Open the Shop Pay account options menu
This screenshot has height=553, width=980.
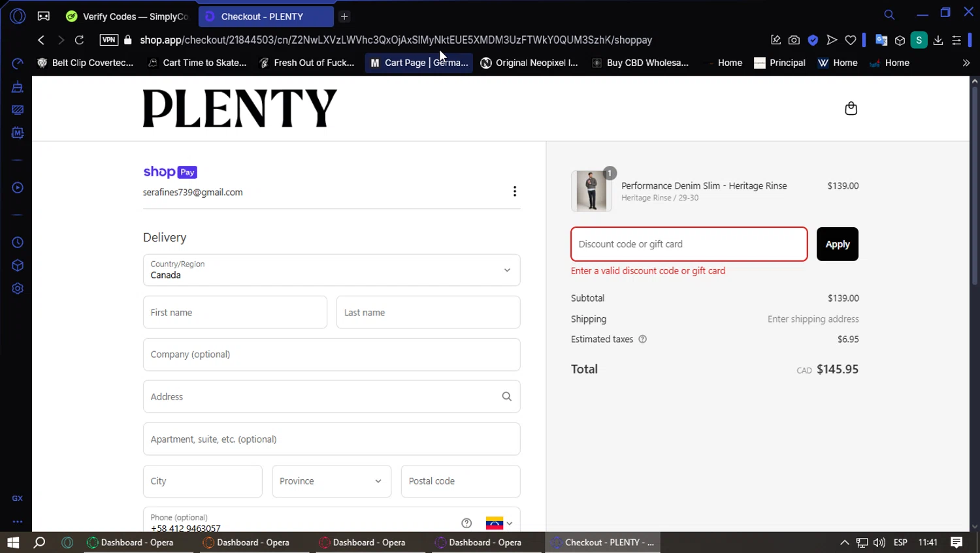coord(515,191)
